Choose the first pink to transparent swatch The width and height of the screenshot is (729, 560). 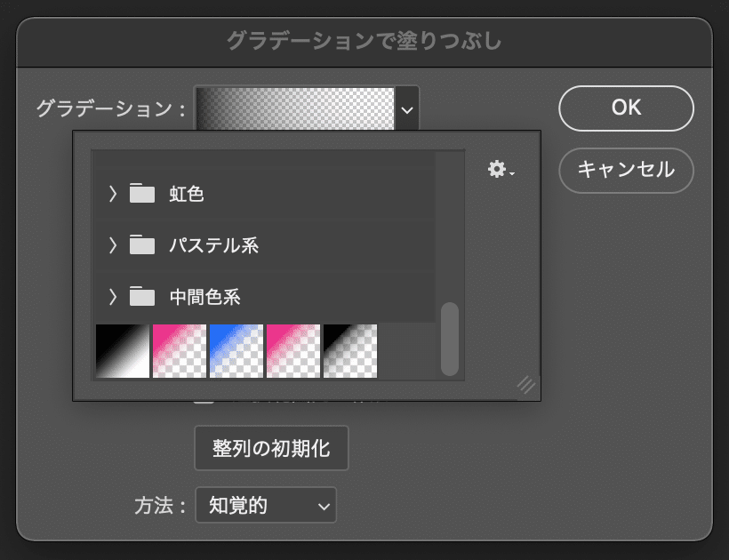pyautogui.click(x=180, y=351)
